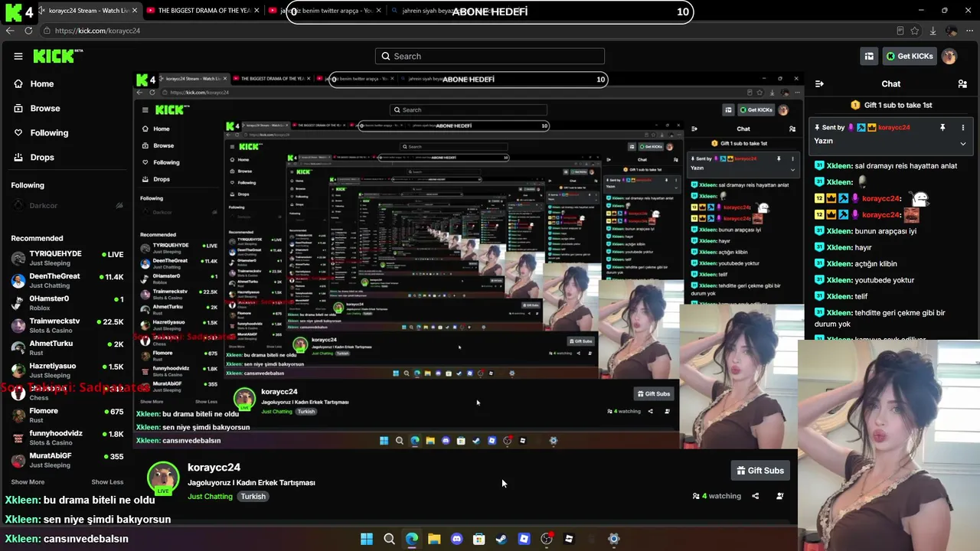Open recommended channel AhmetTurku
The image size is (980, 551).
67,348
